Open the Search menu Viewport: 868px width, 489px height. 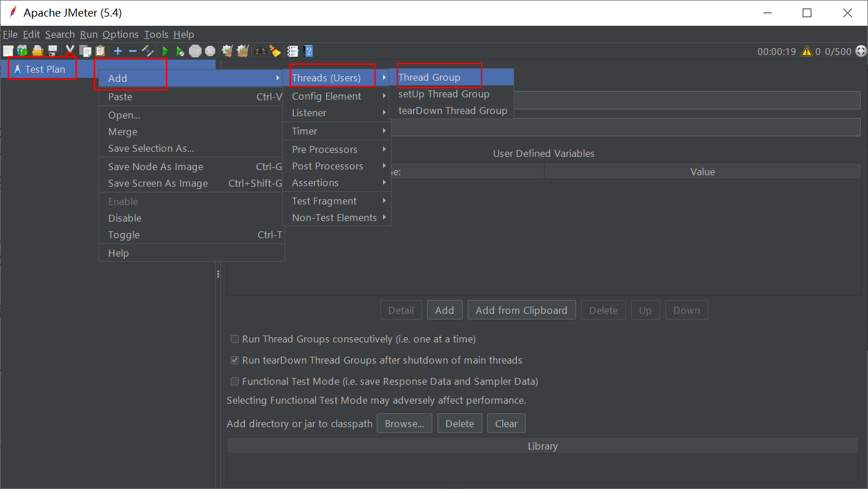click(60, 34)
